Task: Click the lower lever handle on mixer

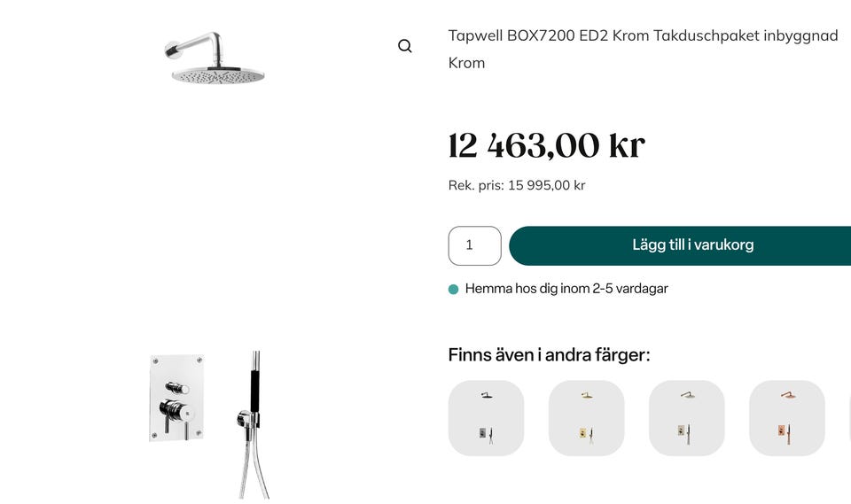Action: (173, 411)
